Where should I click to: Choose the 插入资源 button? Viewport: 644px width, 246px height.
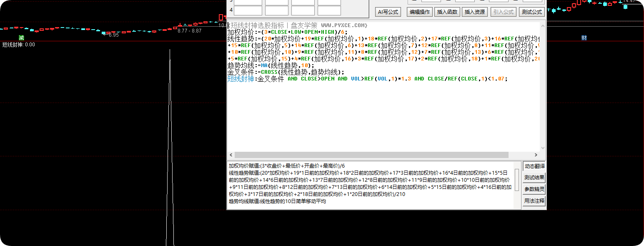point(475,12)
